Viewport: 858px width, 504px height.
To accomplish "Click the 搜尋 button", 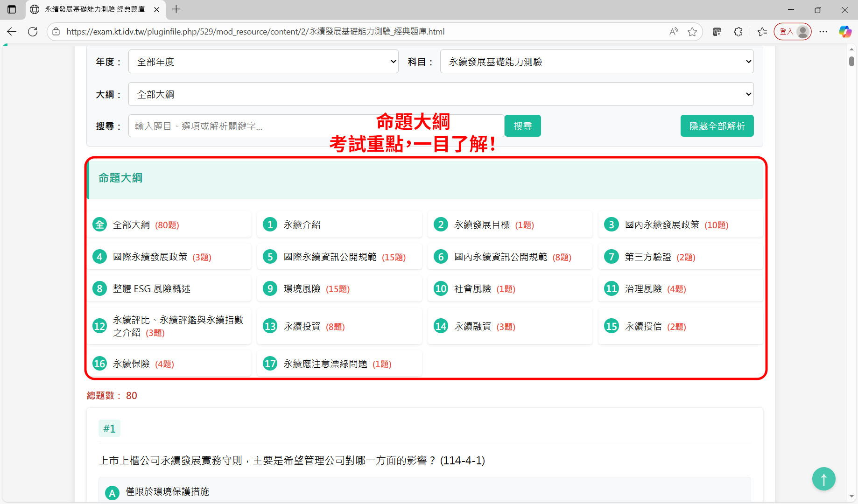I will 522,126.
